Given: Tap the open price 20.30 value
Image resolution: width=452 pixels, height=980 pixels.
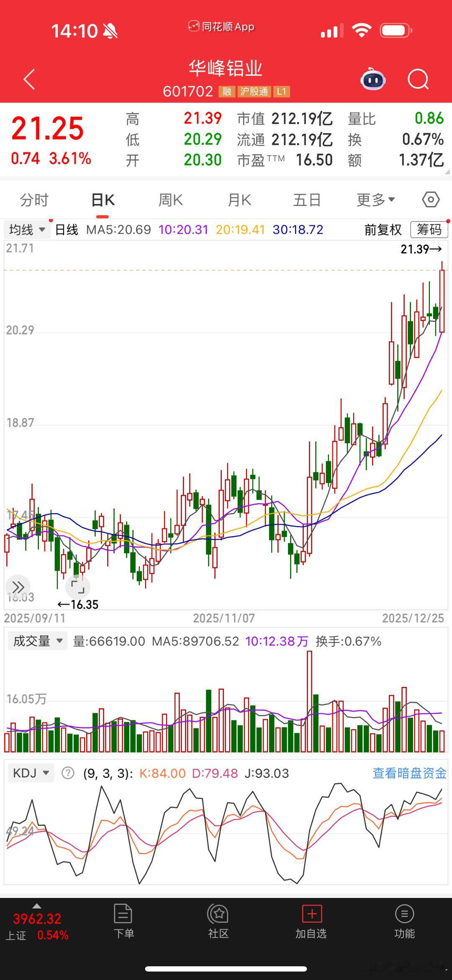Looking at the screenshot, I should coord(203,160).
